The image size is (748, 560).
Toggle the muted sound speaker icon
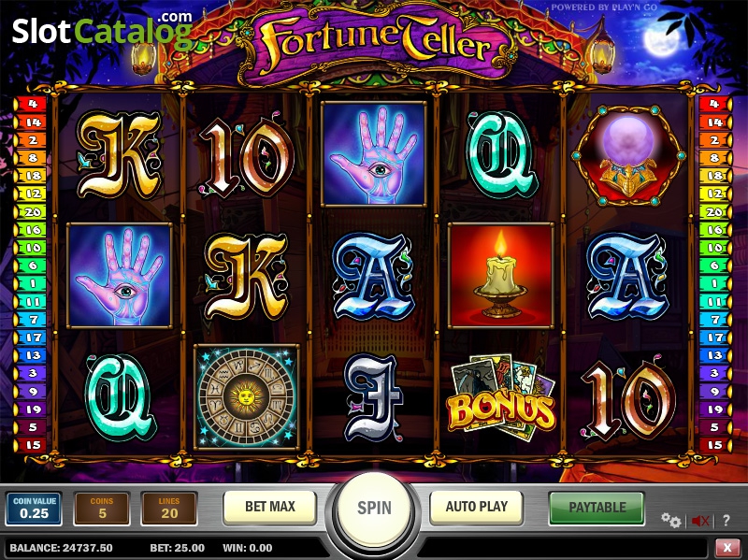[x=699, y=521]
